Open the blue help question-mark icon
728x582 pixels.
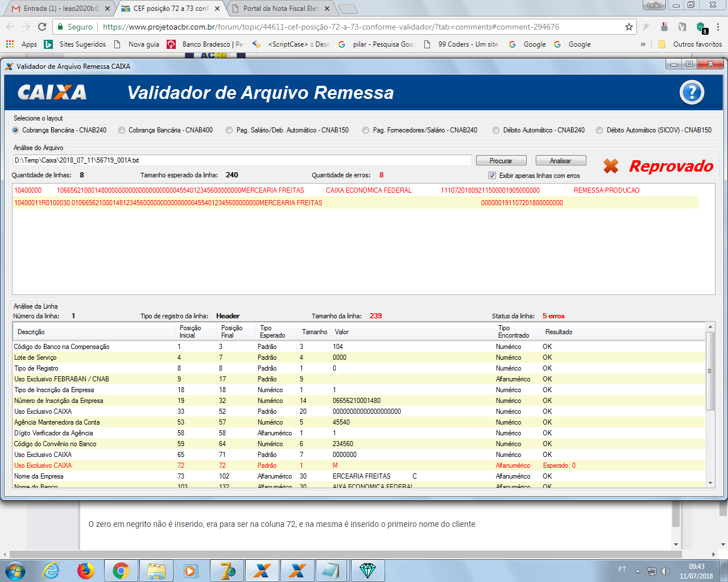pos(692,93)
